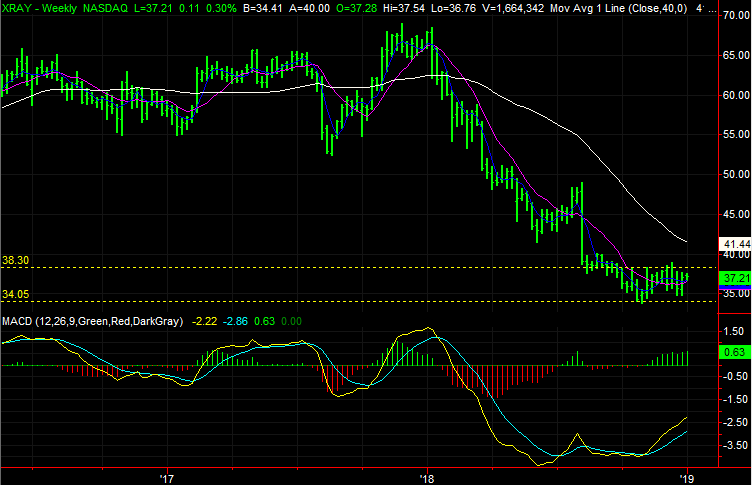Click the 41.44 moving average price tag
This screenshot has width=752, height=485.
[735, 243]
